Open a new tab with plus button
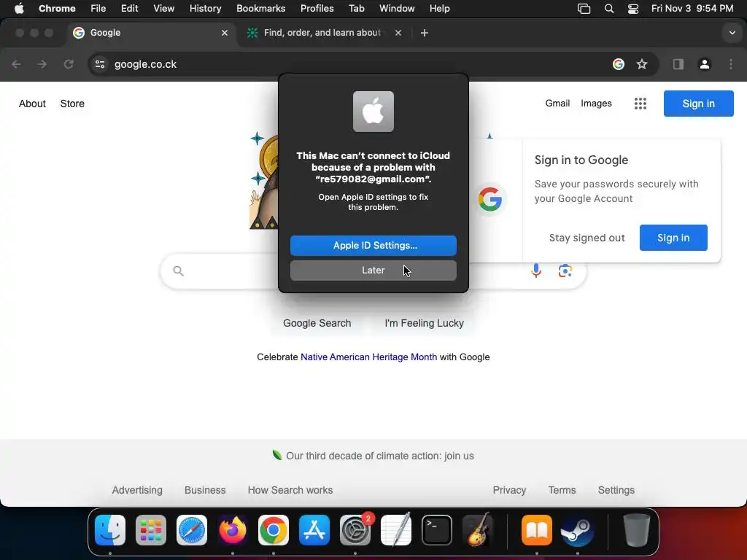Image resolution: width=747 pixels, height=560 pixels. [x=425, y=33]
